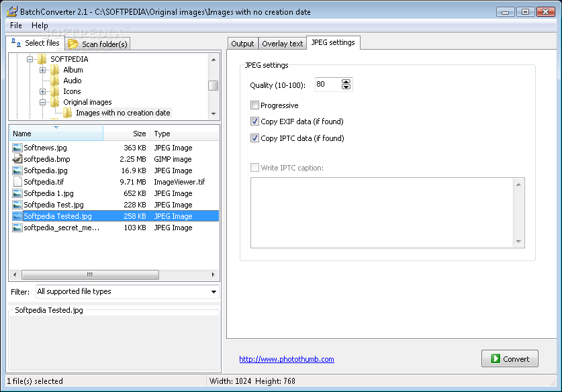The height and width of the screenshot is (392, 562).
Task: Click the caption box scroll up arrow
Action: (518, 184)
